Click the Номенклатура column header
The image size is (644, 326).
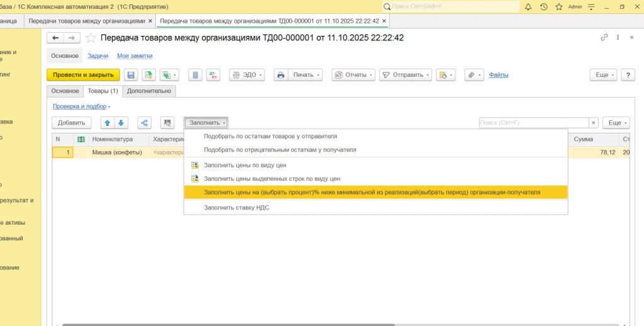click(x=119, y=139)
